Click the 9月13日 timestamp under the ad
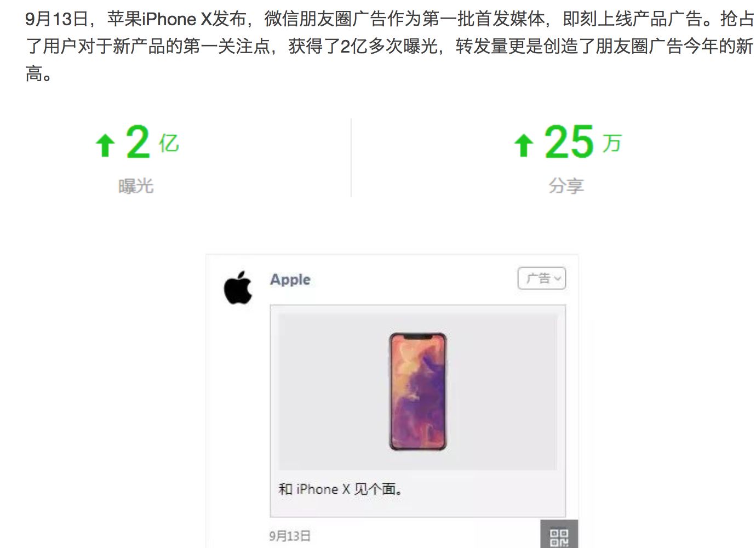This screenshot has width=756, height=548. pyautogui.click(x=290, y=536)
